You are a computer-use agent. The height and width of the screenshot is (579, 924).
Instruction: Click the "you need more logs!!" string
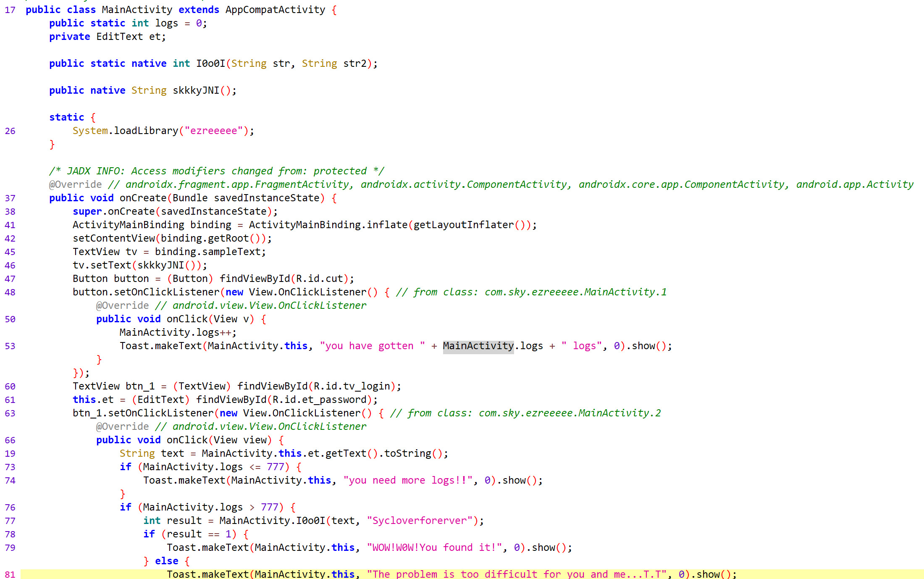(x=407, y=480)
